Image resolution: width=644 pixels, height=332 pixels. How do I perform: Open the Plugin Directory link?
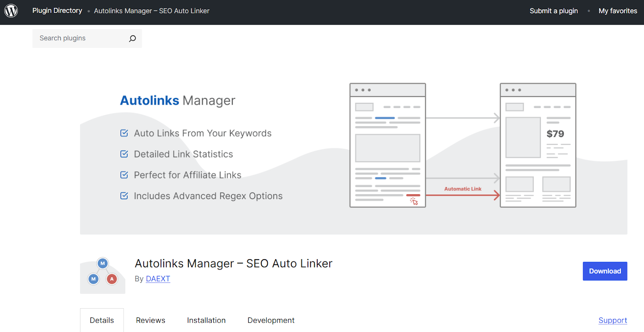tap(57, 11)
